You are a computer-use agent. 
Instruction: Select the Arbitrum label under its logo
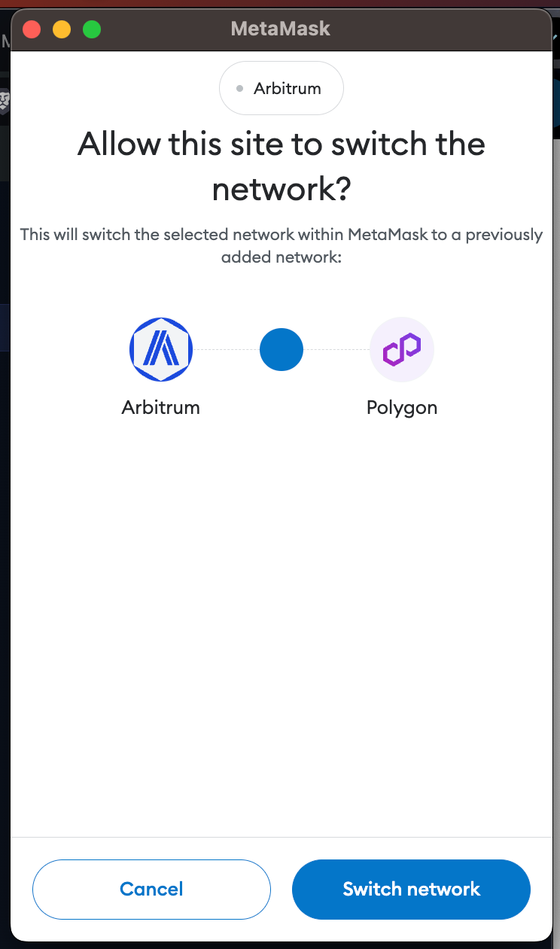tap(160, 408)
